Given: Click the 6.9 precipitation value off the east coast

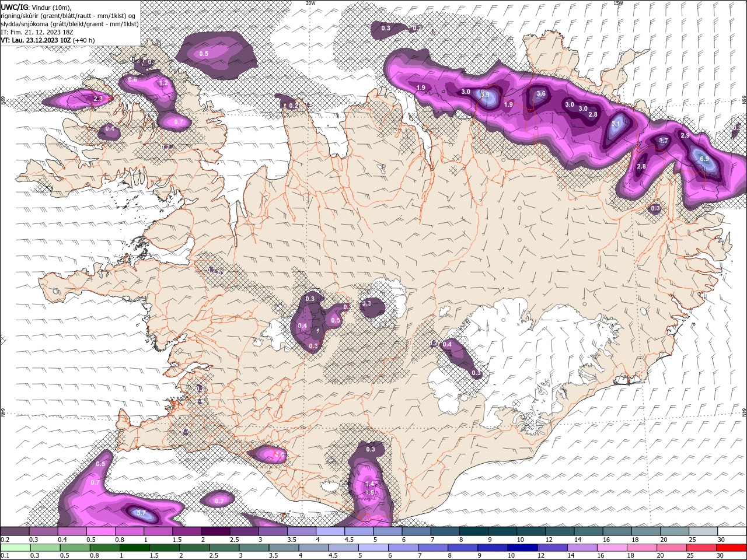Looking at the screenshot, I should 704,159.
